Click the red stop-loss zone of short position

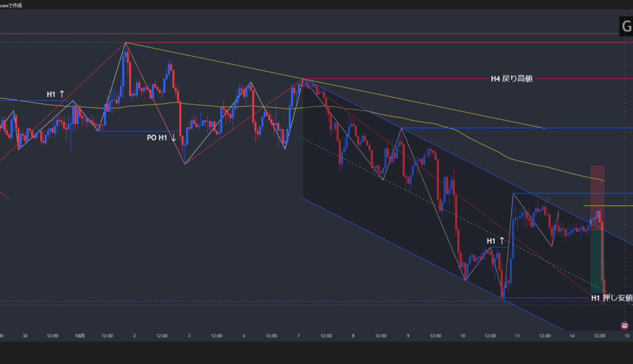coord(597,195)
